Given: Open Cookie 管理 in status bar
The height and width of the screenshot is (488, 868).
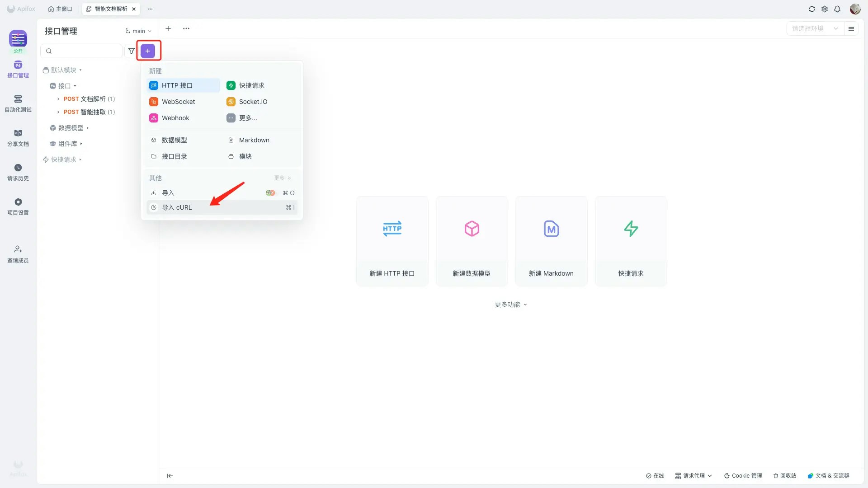Looking at the screenshot, I should [x=743, y=476].
